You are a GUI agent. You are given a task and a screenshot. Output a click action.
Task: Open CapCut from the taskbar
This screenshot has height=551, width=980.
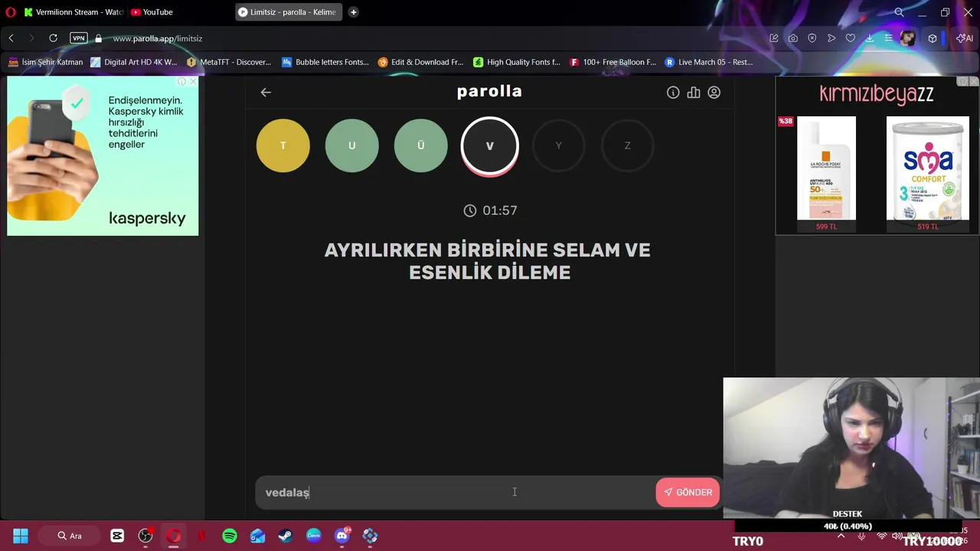click(117, 536)
